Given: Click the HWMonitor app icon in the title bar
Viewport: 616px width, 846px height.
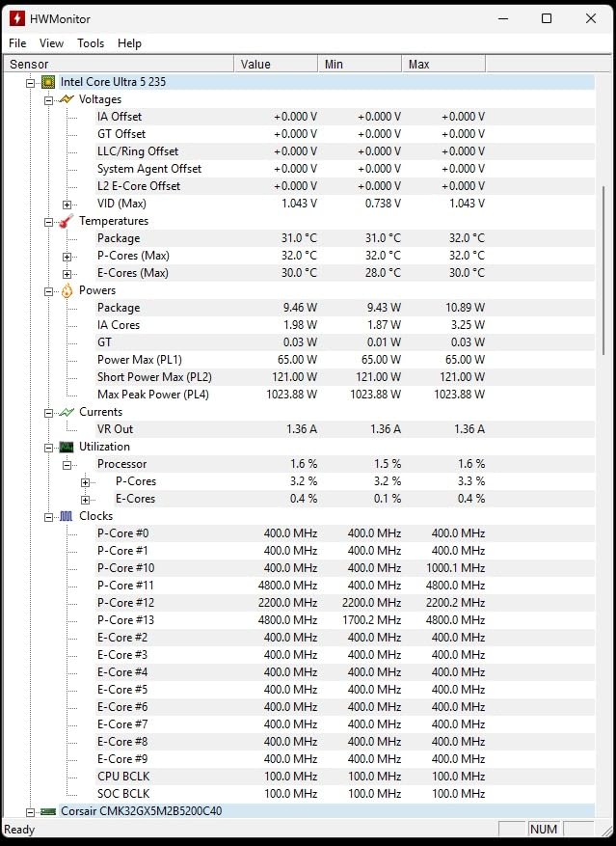Looking at the screenshot, I should (16, 17).
